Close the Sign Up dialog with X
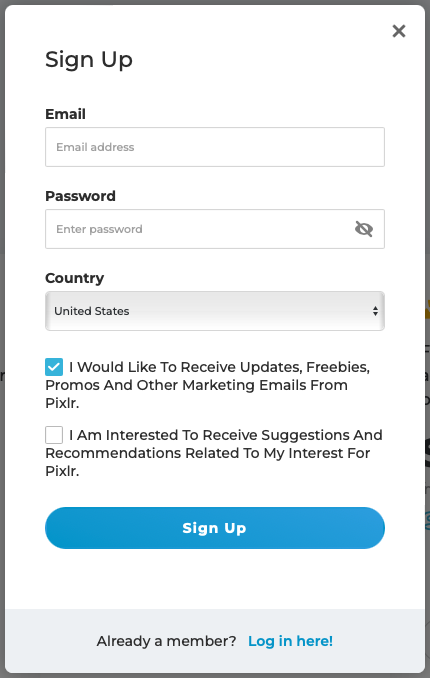430x678 pixels. (x=398, y=31)
